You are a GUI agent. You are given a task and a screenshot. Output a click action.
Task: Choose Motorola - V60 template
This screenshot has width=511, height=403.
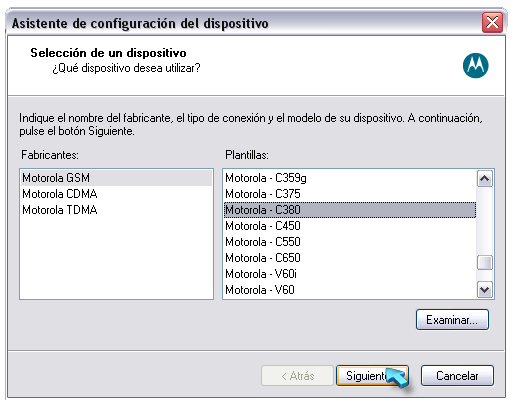coord(350,290)
